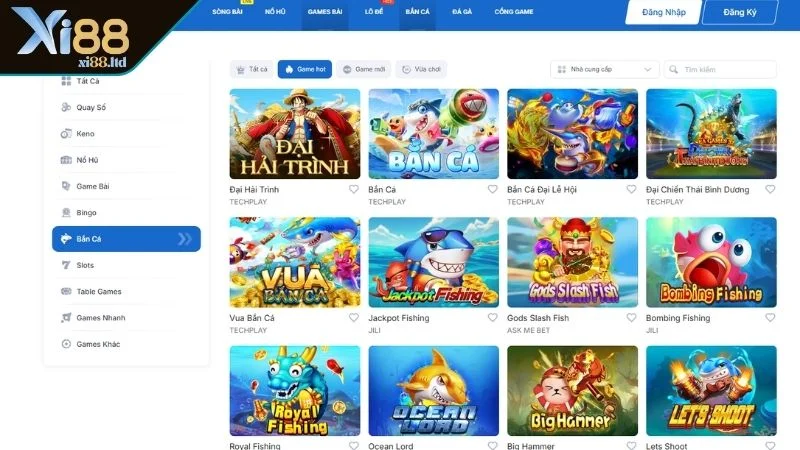This screenshot has height=450, width=800.
Task: Select the Bingo sidebar icon
Action: pos(66,212)
